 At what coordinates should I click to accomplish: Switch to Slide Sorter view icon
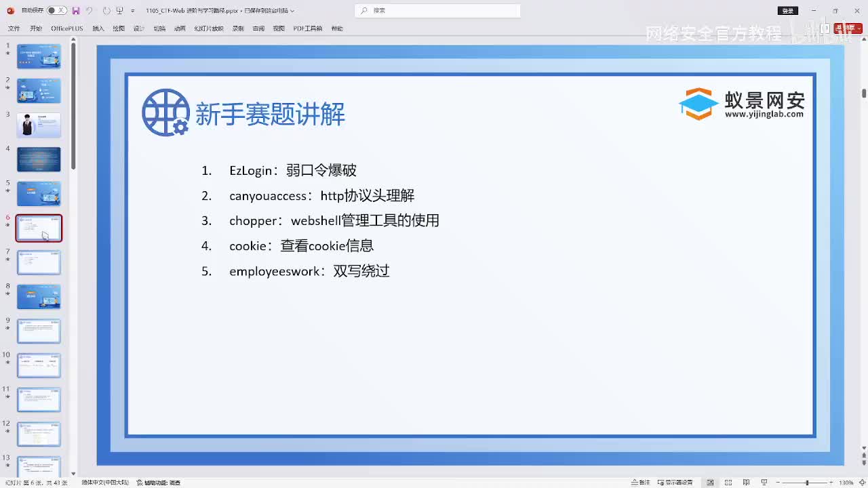click(728, 483)
